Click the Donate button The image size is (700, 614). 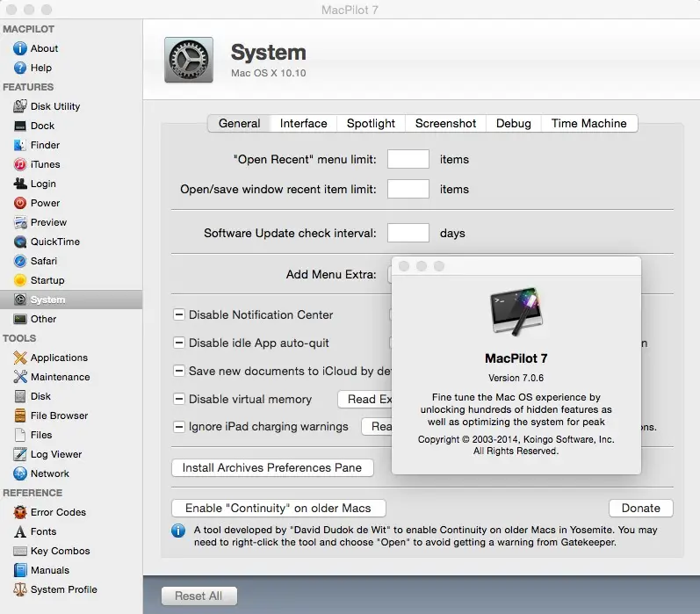pyautogui.click(x=640, y=509)
